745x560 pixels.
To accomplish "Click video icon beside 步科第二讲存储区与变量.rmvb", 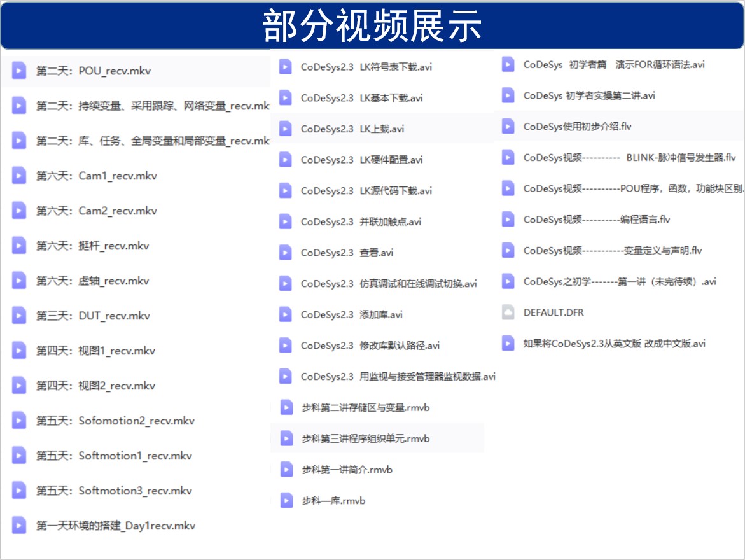I will pyautogui.click(x=286, y=407).
